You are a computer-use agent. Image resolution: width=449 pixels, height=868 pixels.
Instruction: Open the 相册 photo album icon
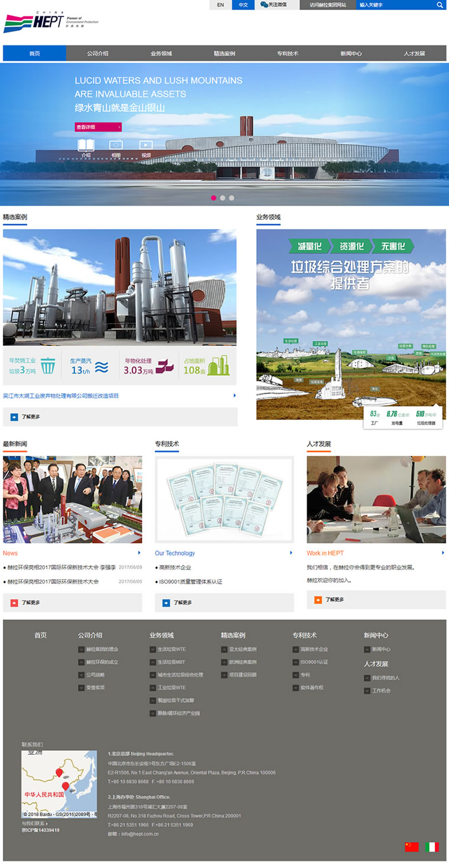116,145
